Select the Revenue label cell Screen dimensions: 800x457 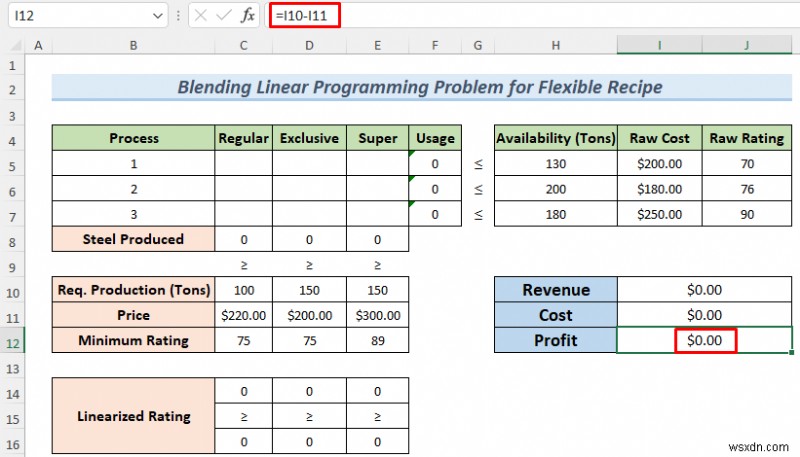point(556,290)
